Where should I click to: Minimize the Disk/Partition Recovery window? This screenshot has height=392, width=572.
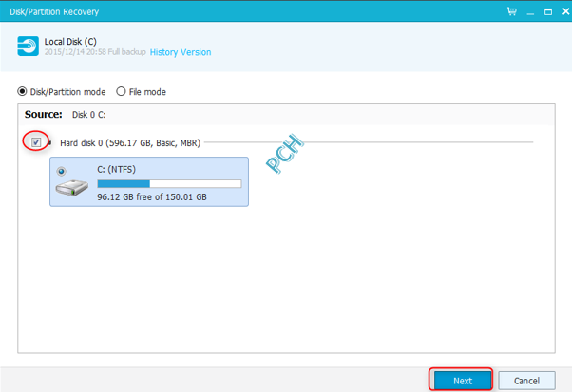pyautogui.click(x=530, y=12)
